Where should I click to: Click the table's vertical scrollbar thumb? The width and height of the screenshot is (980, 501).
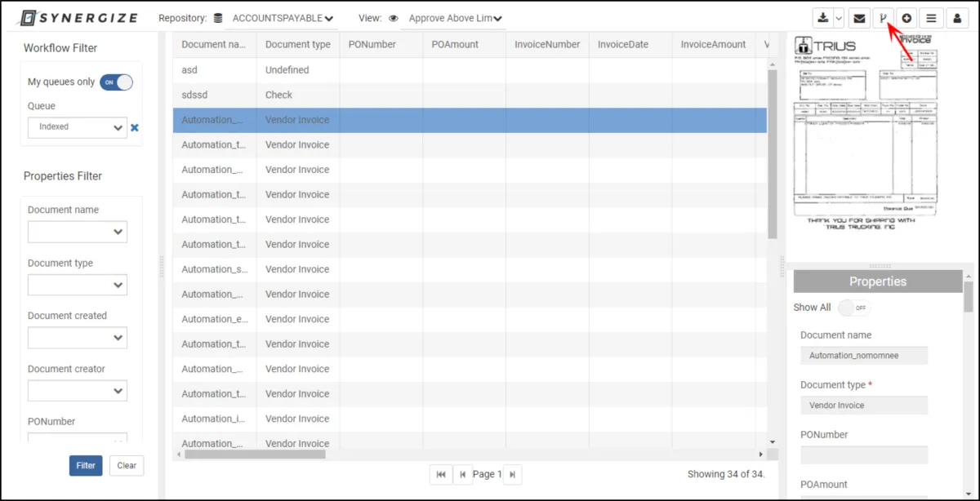773,153
